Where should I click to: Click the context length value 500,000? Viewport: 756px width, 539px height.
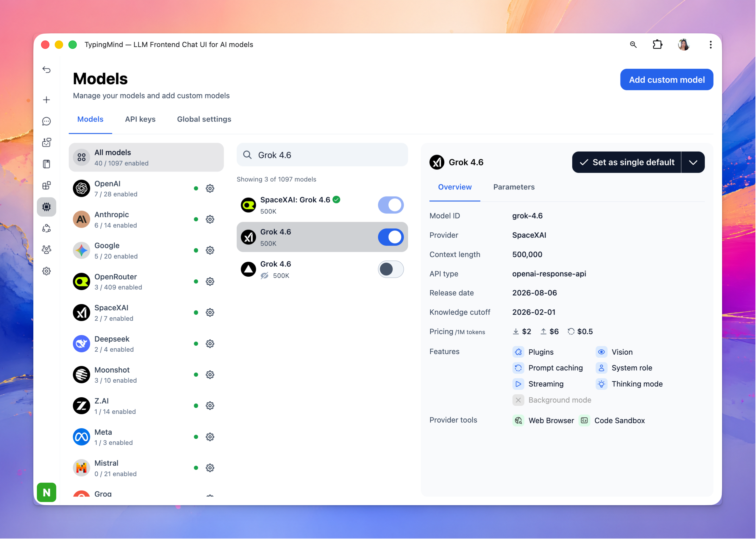(x=527, y=255)
